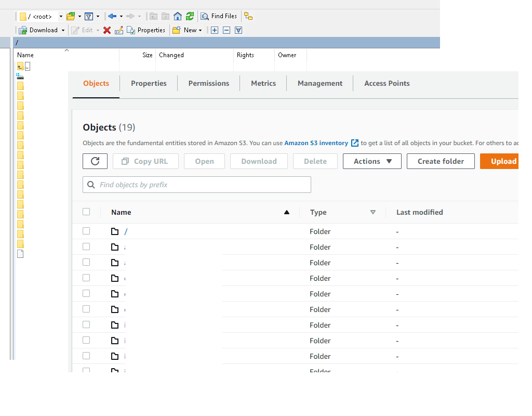
Task: Click the Select Files plus icon
Action: [215, 30]
